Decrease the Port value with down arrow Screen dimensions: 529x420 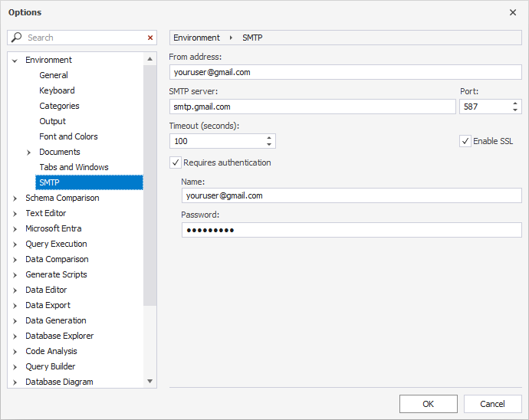coord(515,110)
